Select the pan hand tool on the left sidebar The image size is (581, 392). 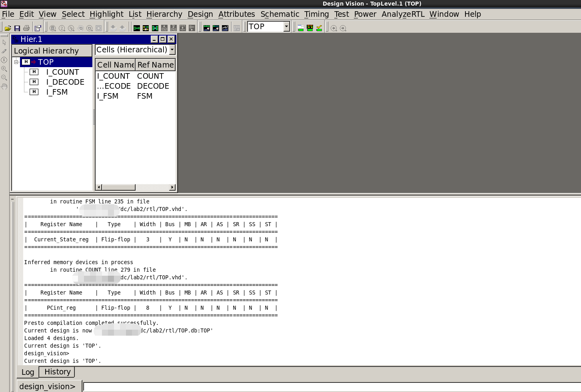4,86
